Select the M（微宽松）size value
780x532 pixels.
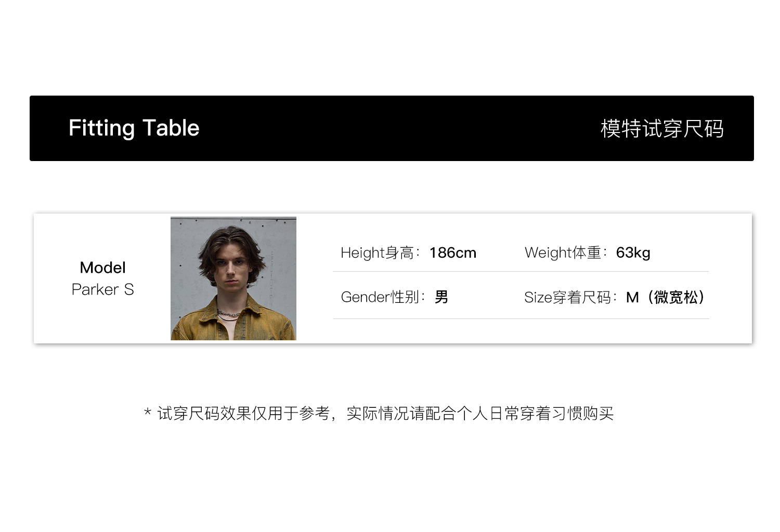click(x=666, y=298)
